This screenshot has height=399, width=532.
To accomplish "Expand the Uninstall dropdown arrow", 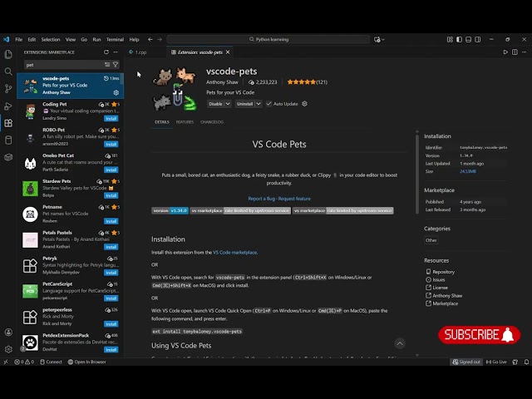I will click(x=259, y=104).
